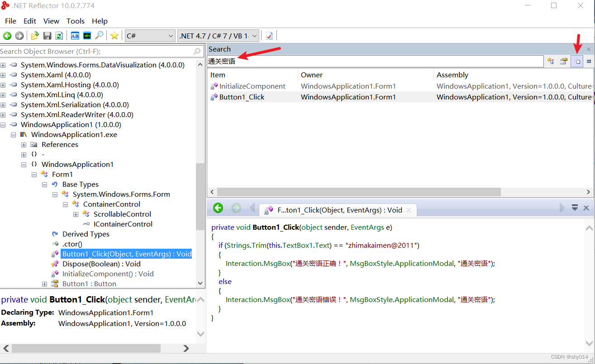The width and height of the screenshot is (595, 364).
Task: Open the Help menu
Action: 100,21
